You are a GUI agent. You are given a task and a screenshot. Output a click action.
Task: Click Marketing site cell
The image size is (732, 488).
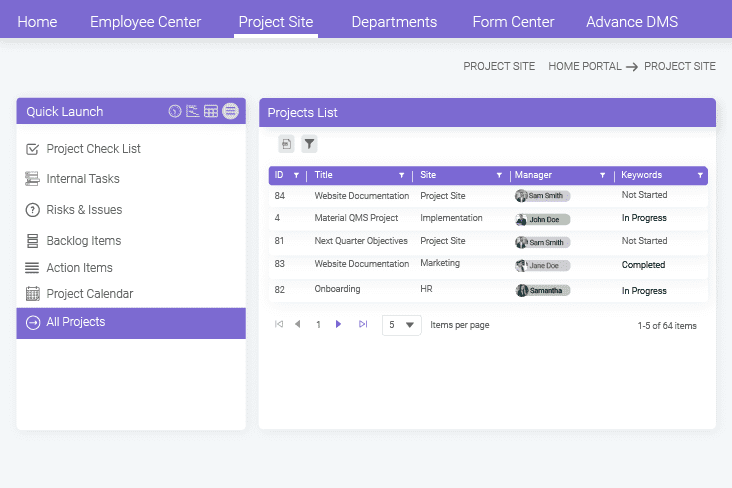(x=440, y=263)
